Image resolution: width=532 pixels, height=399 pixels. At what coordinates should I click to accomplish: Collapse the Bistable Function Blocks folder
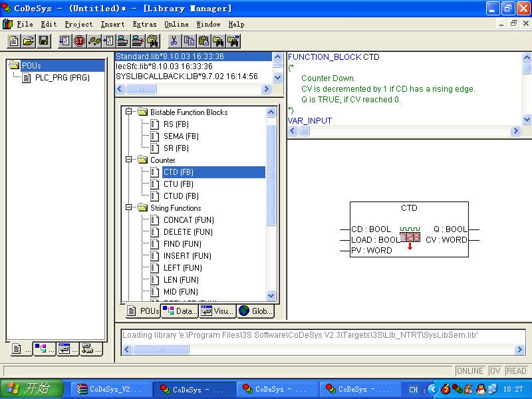click(128, 111)
